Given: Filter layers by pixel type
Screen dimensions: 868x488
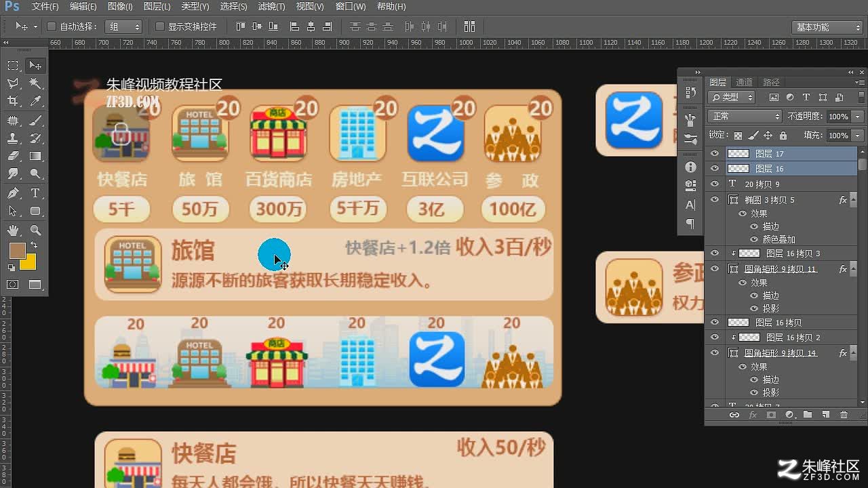Looking at the screenshot, I should 774,98.
